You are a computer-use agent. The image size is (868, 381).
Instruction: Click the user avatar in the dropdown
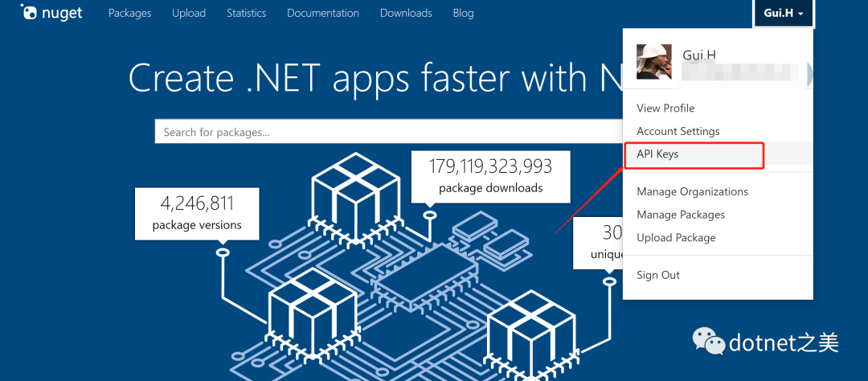click(x=654, y=62)
